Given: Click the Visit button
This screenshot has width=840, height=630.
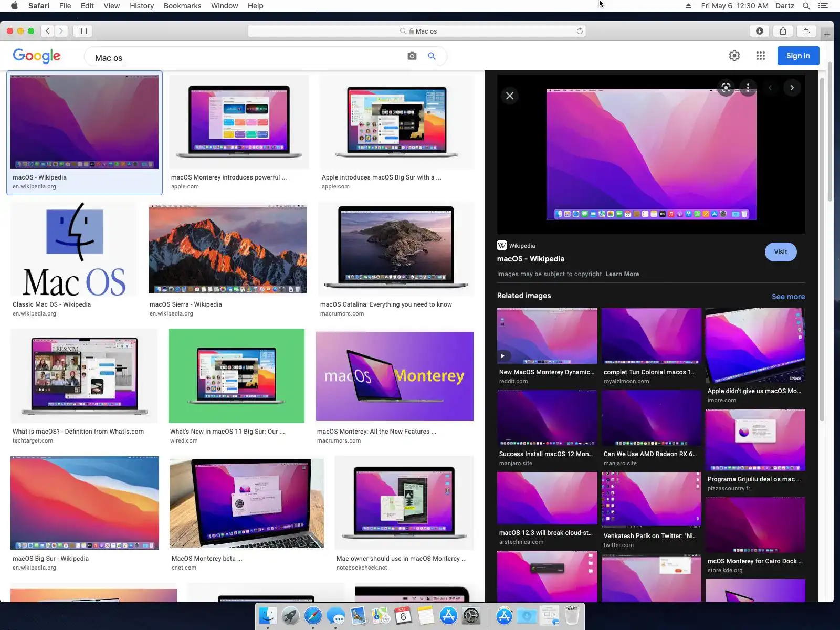Looking at the screenshot, I should tap(781, 252).
